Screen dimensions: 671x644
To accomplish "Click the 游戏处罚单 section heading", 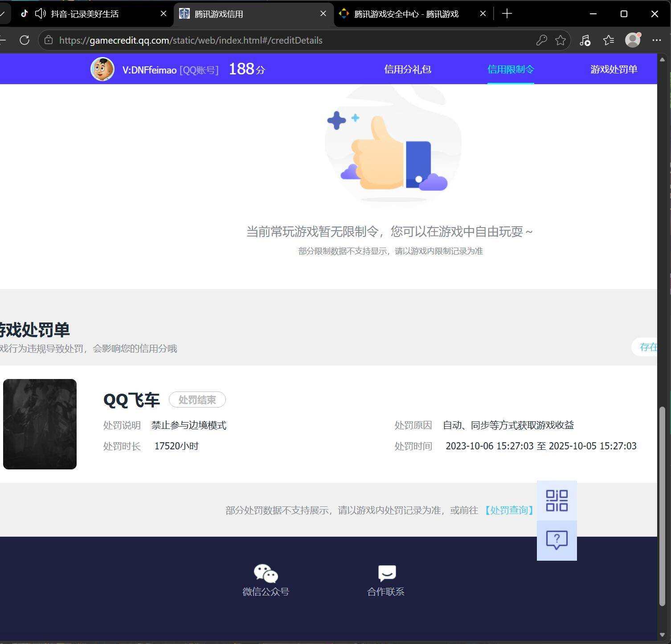I will [x=35, y=330].
